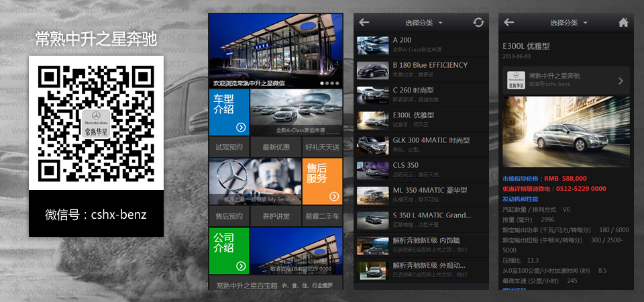The width and height of the screenshot is (644, 302).
Task: Select the A 200 list item
Action: pos(421,45)
